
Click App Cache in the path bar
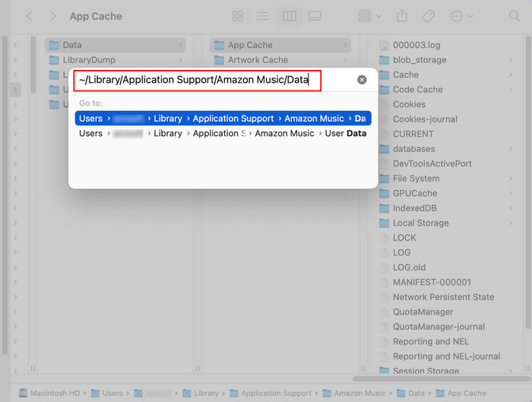[461, 393]
